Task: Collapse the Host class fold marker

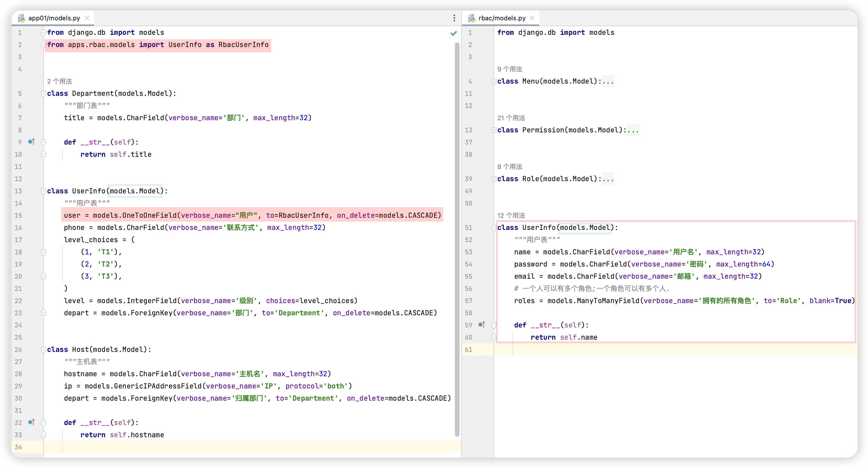Action: tap(44, 350)
